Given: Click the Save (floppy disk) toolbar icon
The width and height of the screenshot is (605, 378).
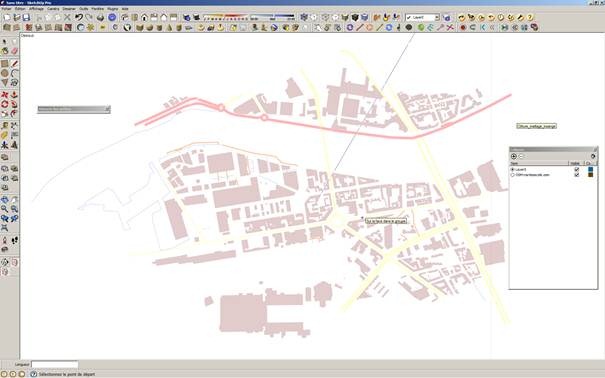Looking at the screenshot, I should pyautogui.click(x=26, y=17).
